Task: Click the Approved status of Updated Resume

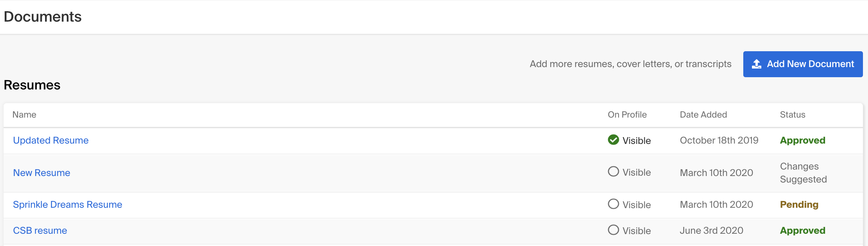Action: (803, 140)
